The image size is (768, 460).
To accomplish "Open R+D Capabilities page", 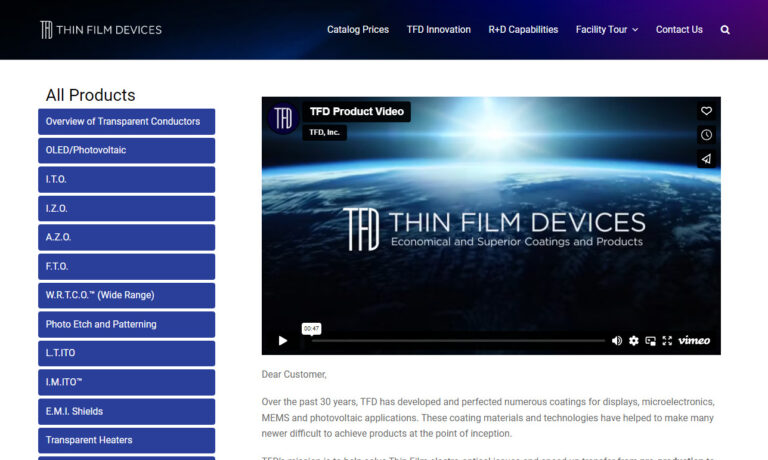I will [x=523, y=30].
